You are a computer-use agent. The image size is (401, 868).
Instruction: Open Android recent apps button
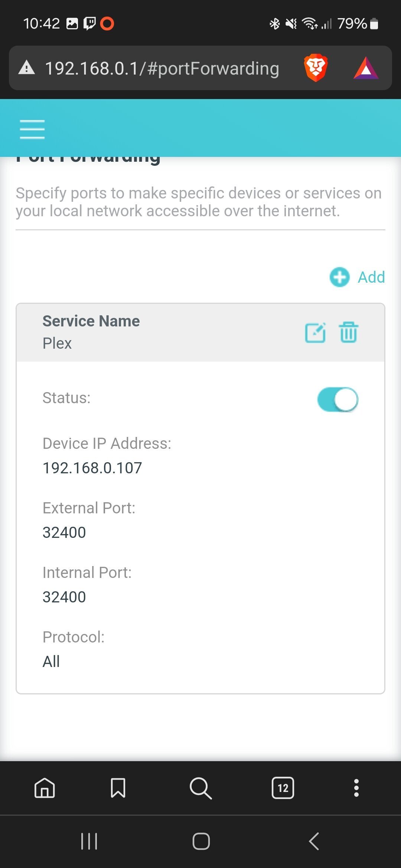click(89, 841)
